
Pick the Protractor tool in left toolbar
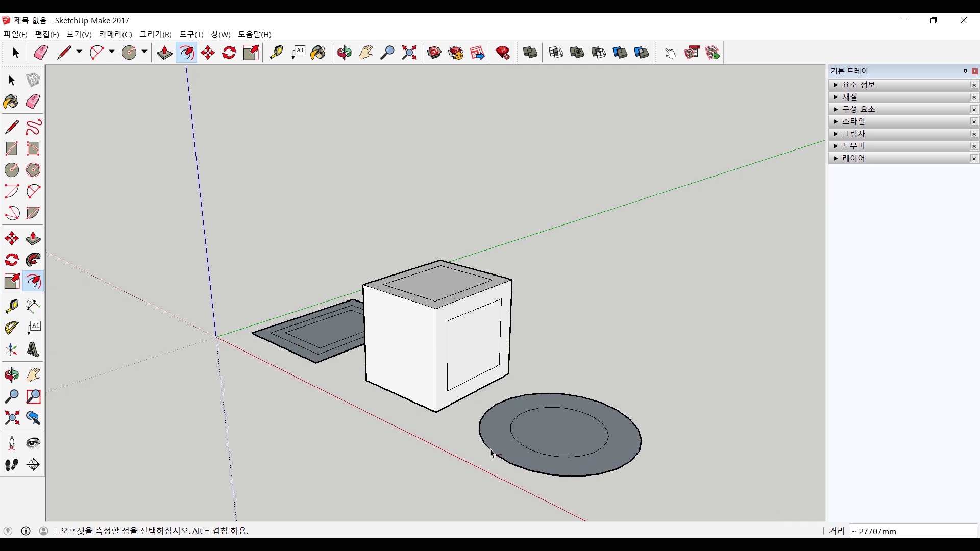tap(11, 328)
